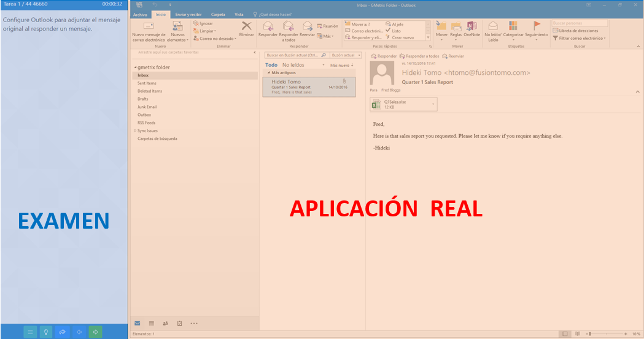
Task: Click the Buscar personas field
Action: (x=580, y=23)
